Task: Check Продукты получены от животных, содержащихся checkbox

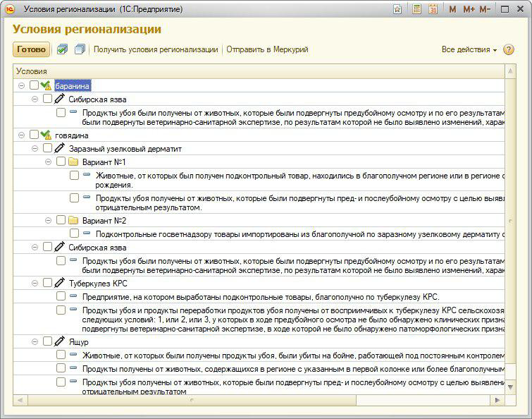Action: click(x=61, y=368)
